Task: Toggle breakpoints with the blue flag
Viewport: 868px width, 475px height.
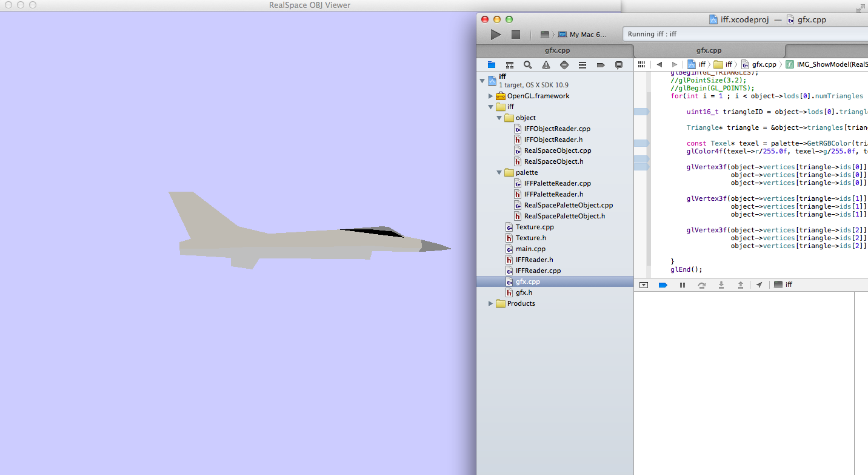Action: 663,285
